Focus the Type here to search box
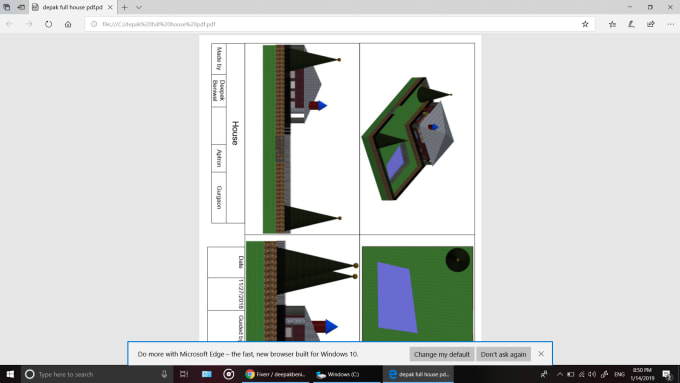680x383 pixels. (98, 374)
